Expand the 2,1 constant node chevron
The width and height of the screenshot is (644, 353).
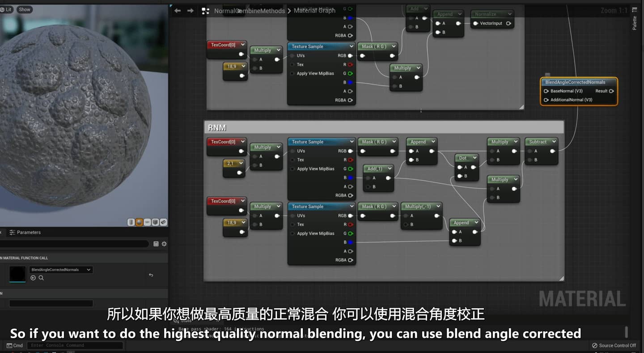(x=242, y=163)
